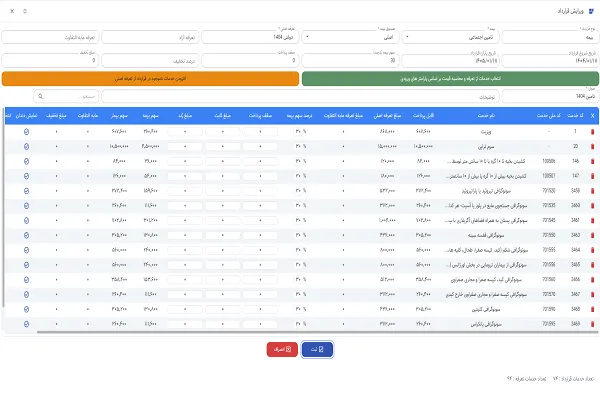Toggle dental display check for service 3463 row

[26, 235]
